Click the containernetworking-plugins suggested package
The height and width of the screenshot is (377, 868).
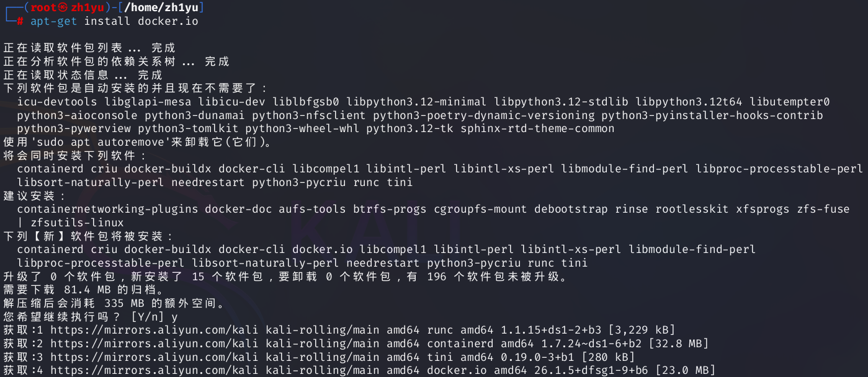pyautogui.click(x=107, y=209)
